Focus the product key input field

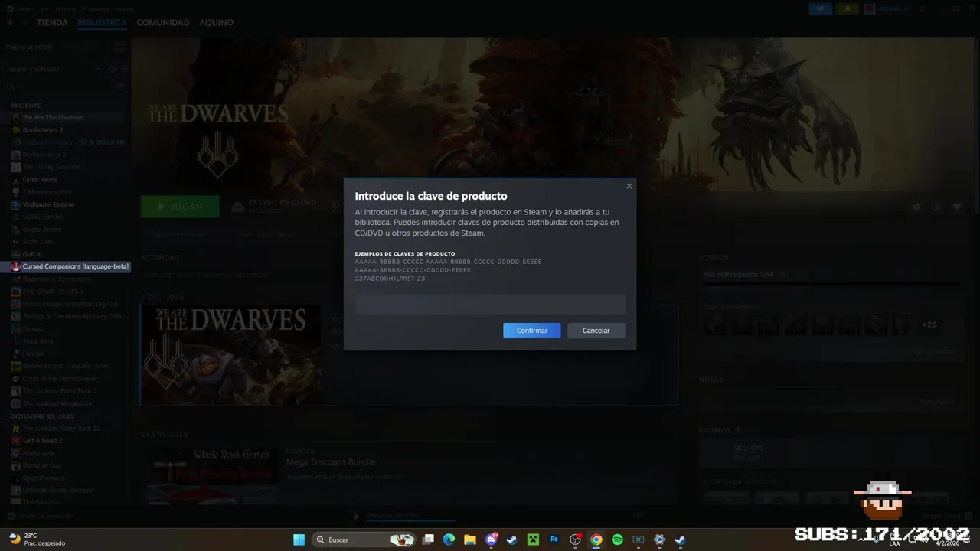(x=490, y=305)
